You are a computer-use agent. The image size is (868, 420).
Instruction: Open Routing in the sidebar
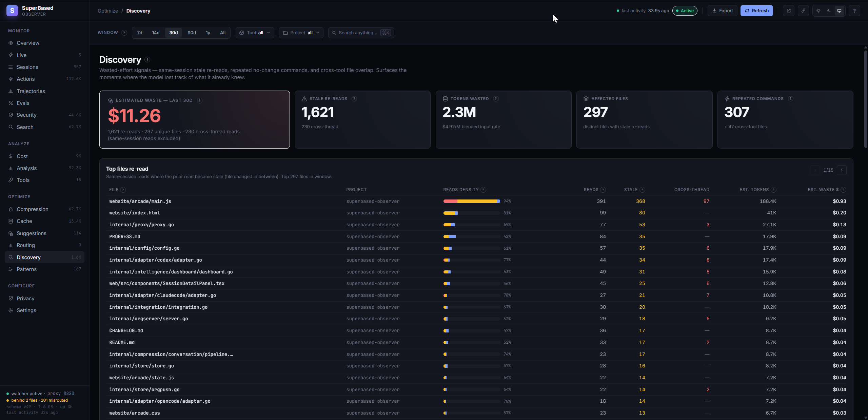(x=44, y=245)
